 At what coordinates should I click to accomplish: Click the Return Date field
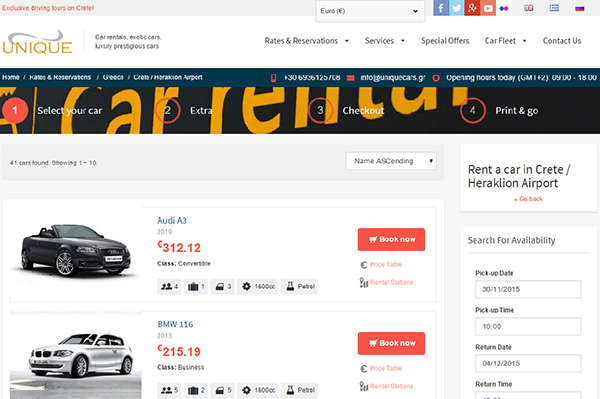(x=528, y=364)
